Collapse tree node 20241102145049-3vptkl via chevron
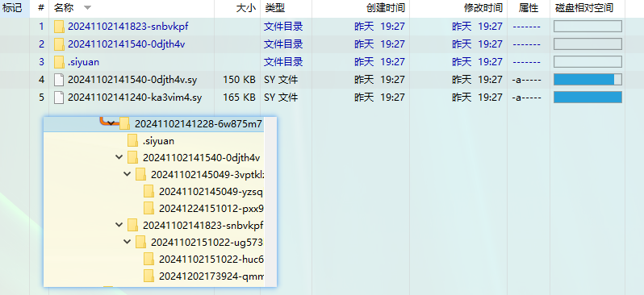This screenshot has height=295, width=644. tap(128, 174)
